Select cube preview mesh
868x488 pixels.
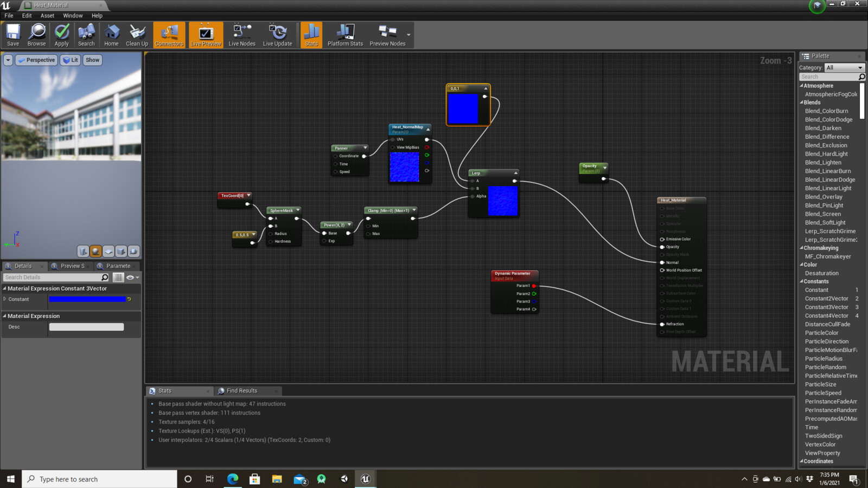[x=121, y=251]
